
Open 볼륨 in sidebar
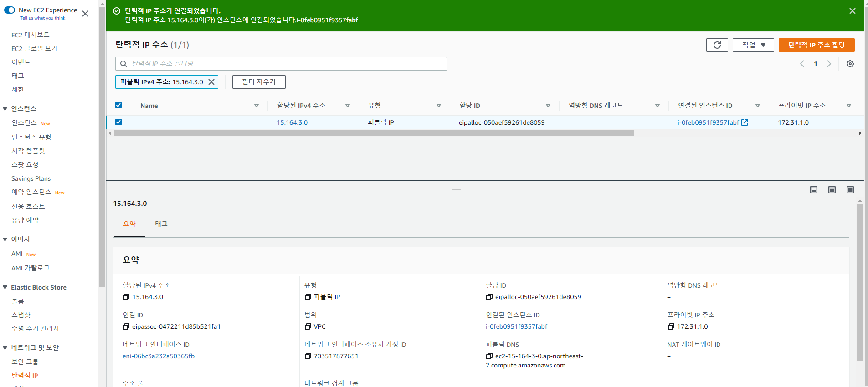[18, 301]
